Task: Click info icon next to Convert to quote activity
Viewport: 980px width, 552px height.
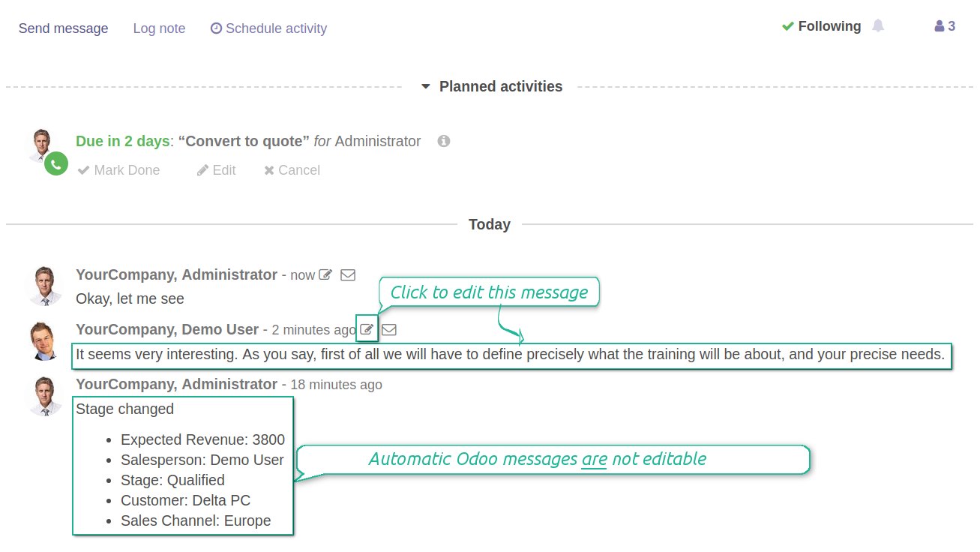Action: [x=444, y=141]
